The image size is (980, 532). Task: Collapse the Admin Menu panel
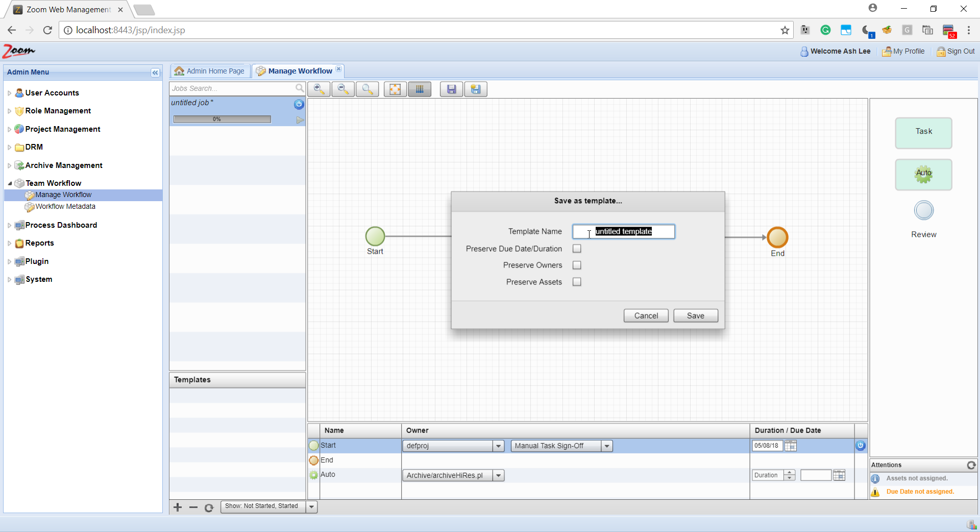coord(155,72)
